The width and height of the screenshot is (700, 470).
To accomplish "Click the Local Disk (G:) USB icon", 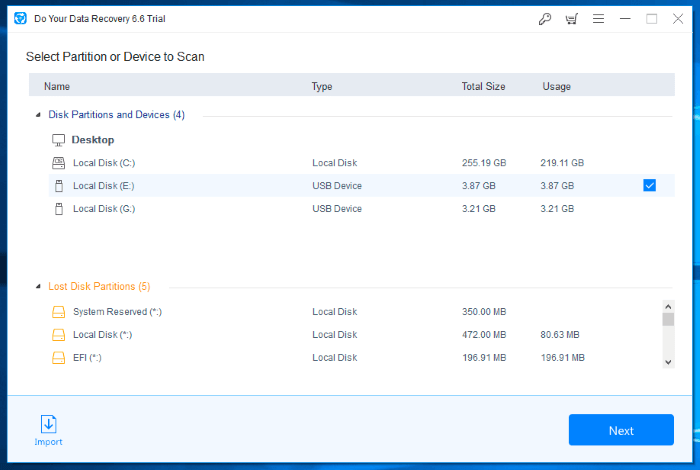I will pyautogui.click(x=59, y=209).
